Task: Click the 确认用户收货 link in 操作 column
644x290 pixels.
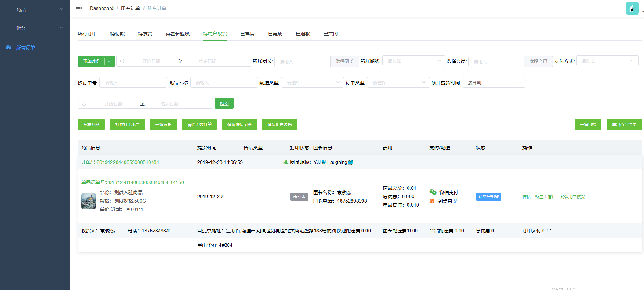Action: 572,197
